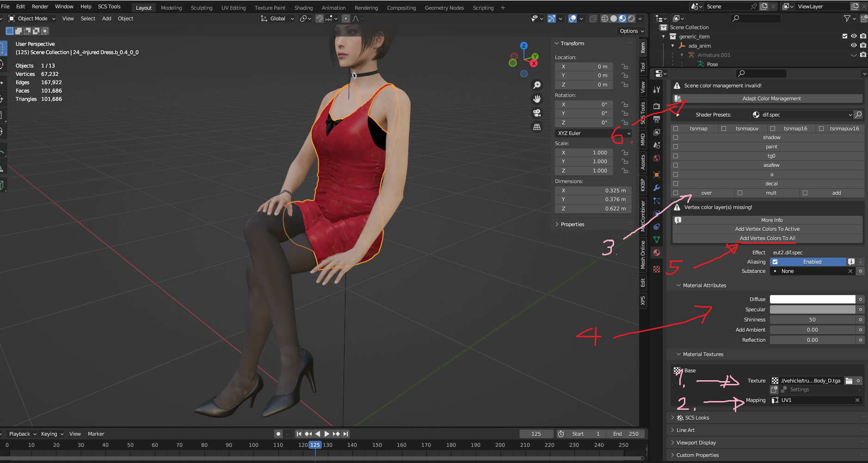Disable the Aliasing Enabled checkbox

click(775, 262)
